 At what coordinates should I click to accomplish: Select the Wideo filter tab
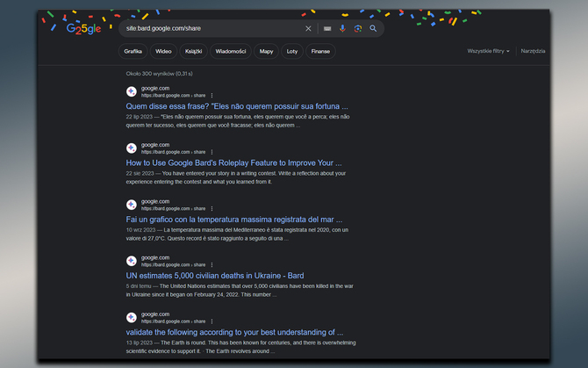(163, 52)
